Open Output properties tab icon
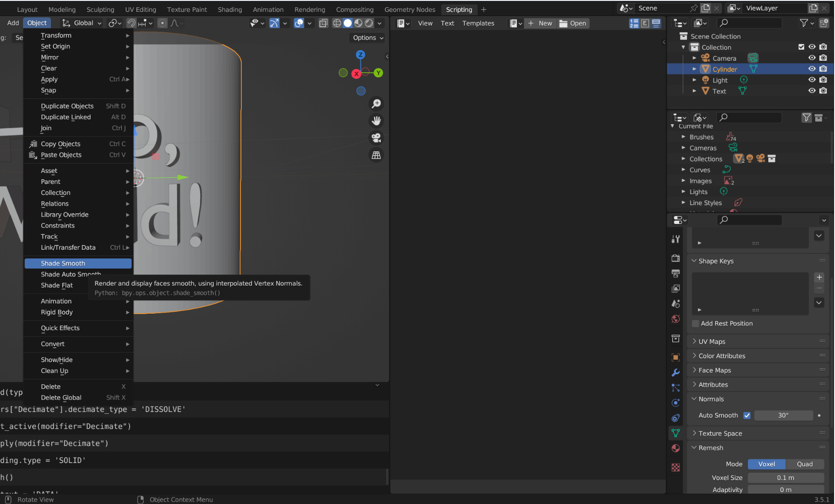The width and height of the screenshot is (835, 504). tap(675, 274)
